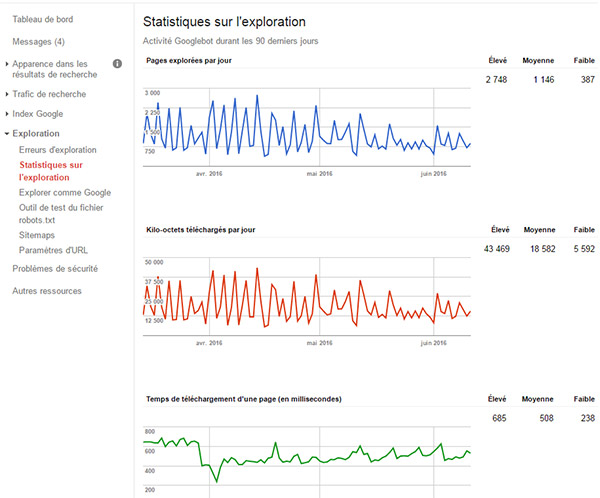
Task: Click the Pages explorées par jour title
Action: [x=189, y=60]
